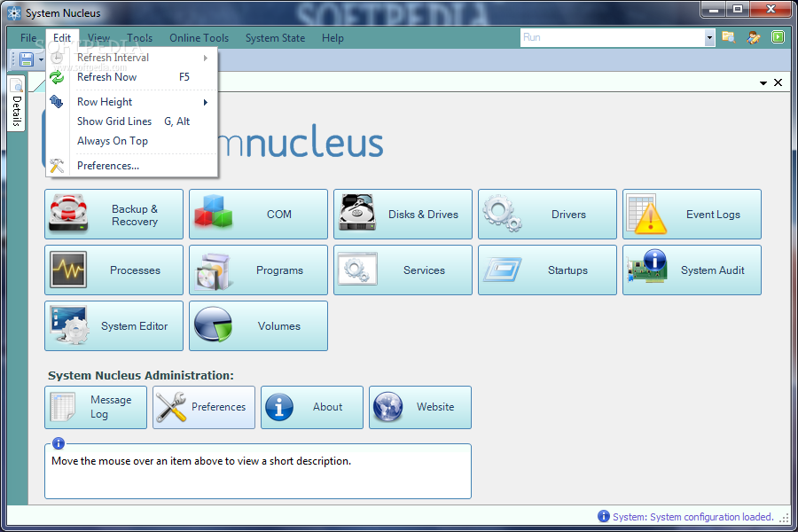Click the Preferences wrench screwdriver icon
This screenshot has width=798, height=532.
click(171, 407)
